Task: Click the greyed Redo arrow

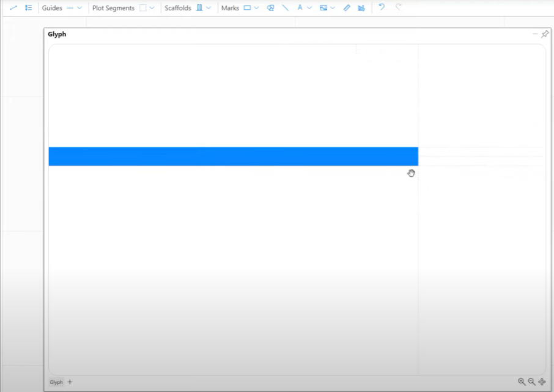Action: coord(398,7)
